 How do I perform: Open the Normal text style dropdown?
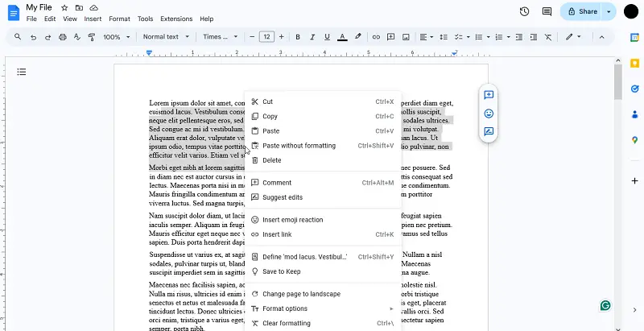click(x=166, y=36)
